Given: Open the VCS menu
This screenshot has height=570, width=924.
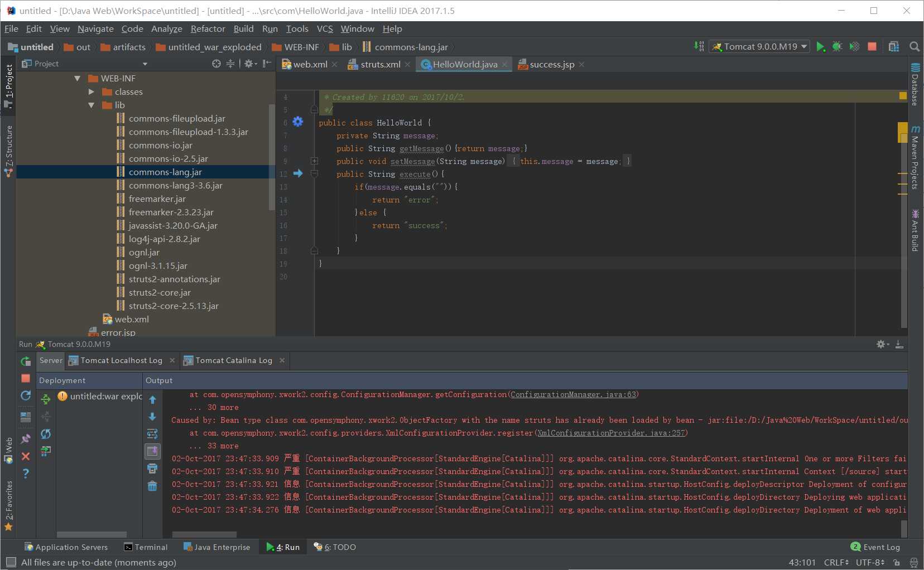Looking at the screenshot, I should point(325,28).
